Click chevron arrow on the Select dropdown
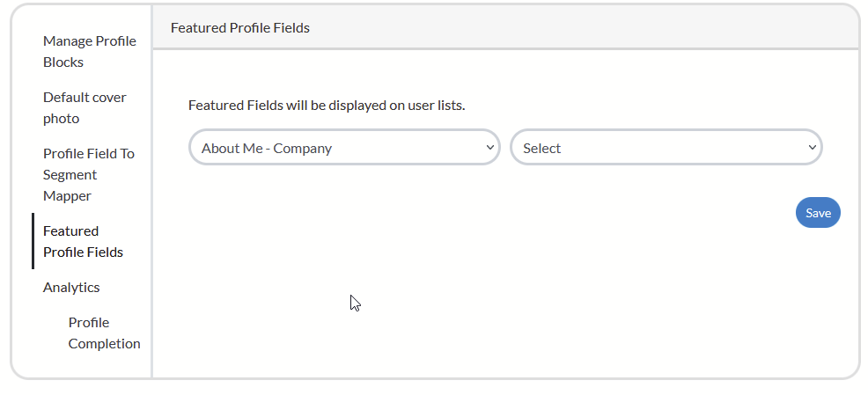Screen dimensions: 868x395 click(x=812, y=148)
